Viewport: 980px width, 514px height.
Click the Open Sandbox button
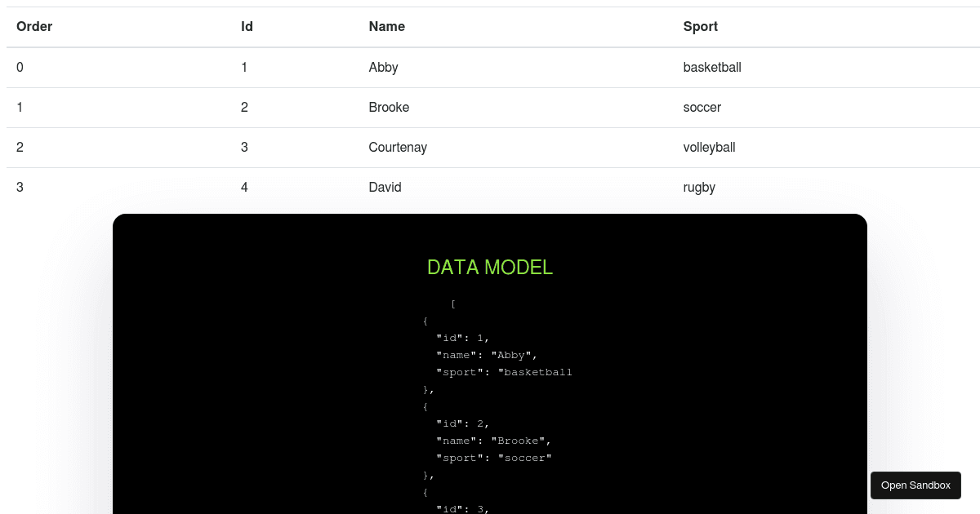(x=915, y=485)
